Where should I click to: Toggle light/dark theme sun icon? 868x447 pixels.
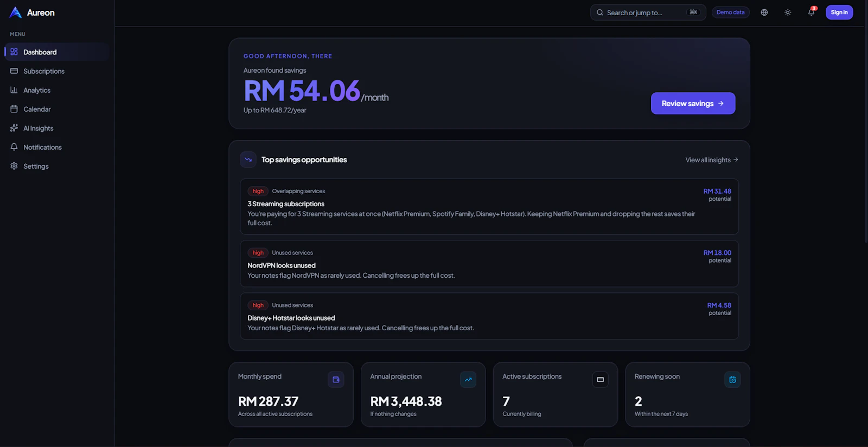pos(788,12)
